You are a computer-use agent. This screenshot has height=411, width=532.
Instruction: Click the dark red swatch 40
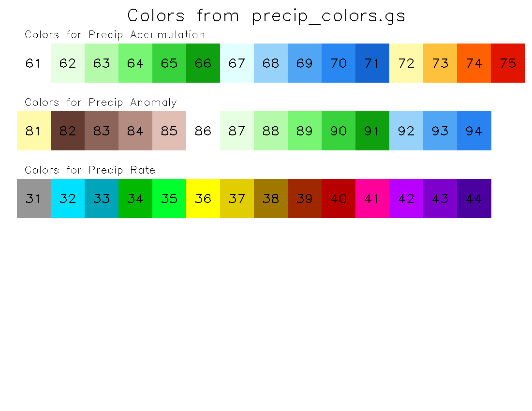click(339, 198)
